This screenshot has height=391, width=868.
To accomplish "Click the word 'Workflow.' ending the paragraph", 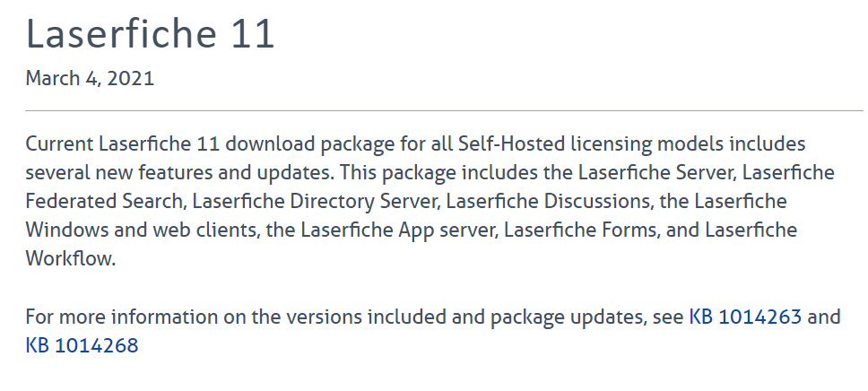I will click(x=70, y=259).
